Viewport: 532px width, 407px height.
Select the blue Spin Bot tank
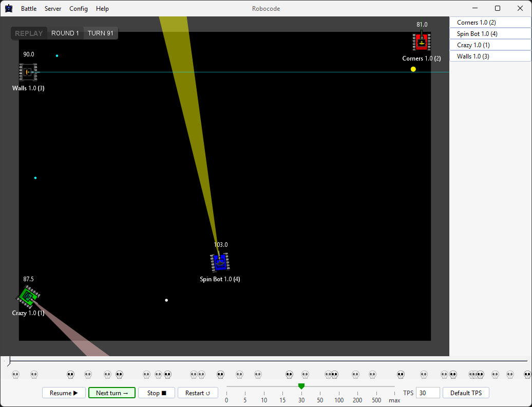[220, 262]
